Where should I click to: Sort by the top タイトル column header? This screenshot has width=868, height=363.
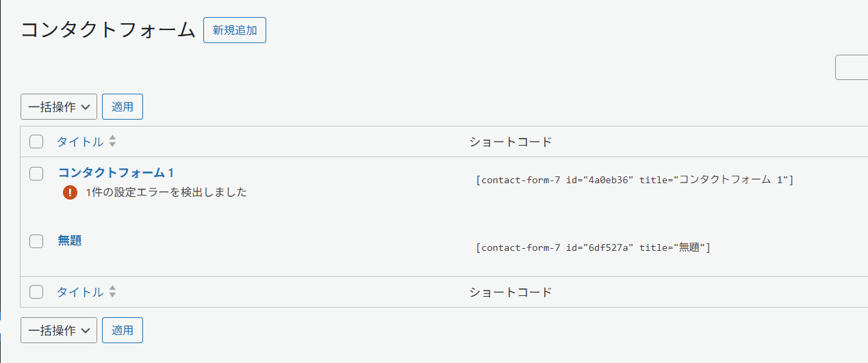[x=80, y=142]
